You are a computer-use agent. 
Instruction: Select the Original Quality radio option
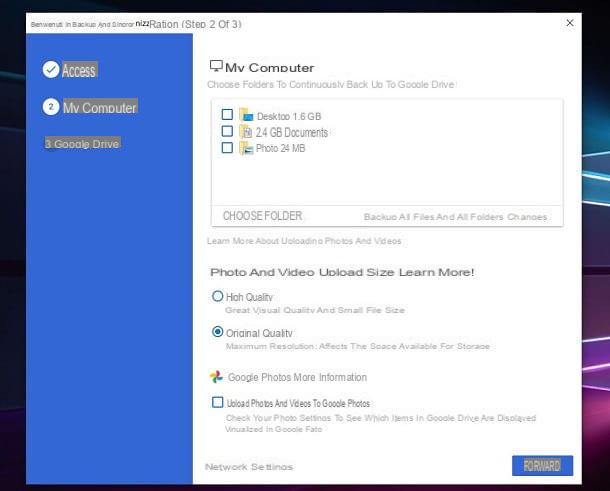click(x=217, y=332)
